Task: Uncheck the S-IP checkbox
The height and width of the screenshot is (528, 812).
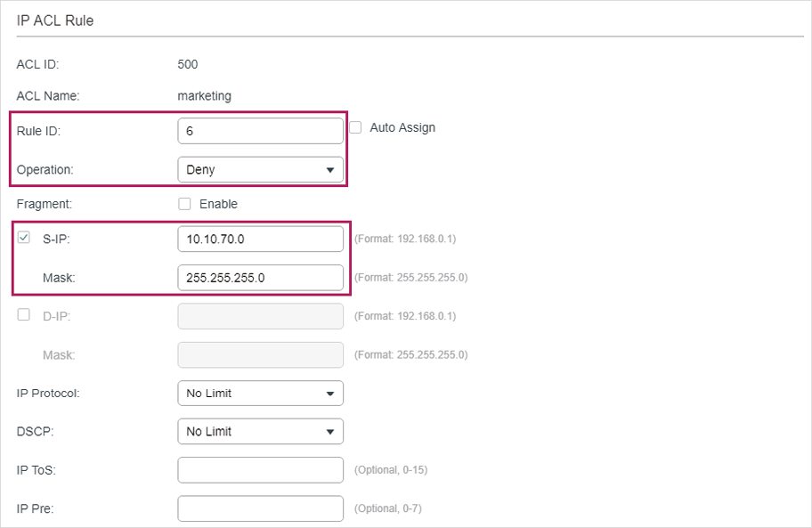Action: [x=24, y=237]
